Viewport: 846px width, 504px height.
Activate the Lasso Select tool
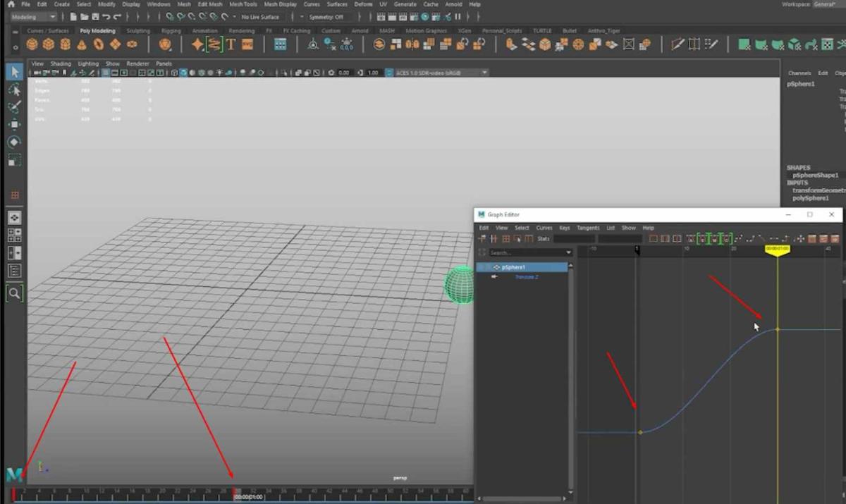tap(14, 90)
